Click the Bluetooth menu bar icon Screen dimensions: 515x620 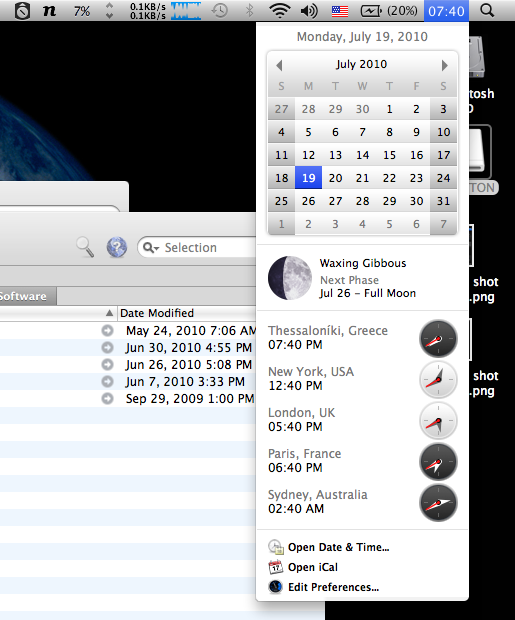(x=249, y=11)
